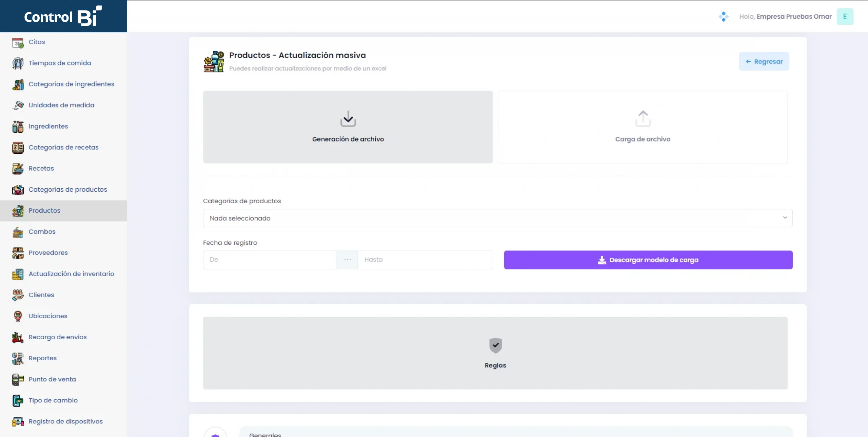Open the Categorías de productos dropdown

click(x=497, y=218)
